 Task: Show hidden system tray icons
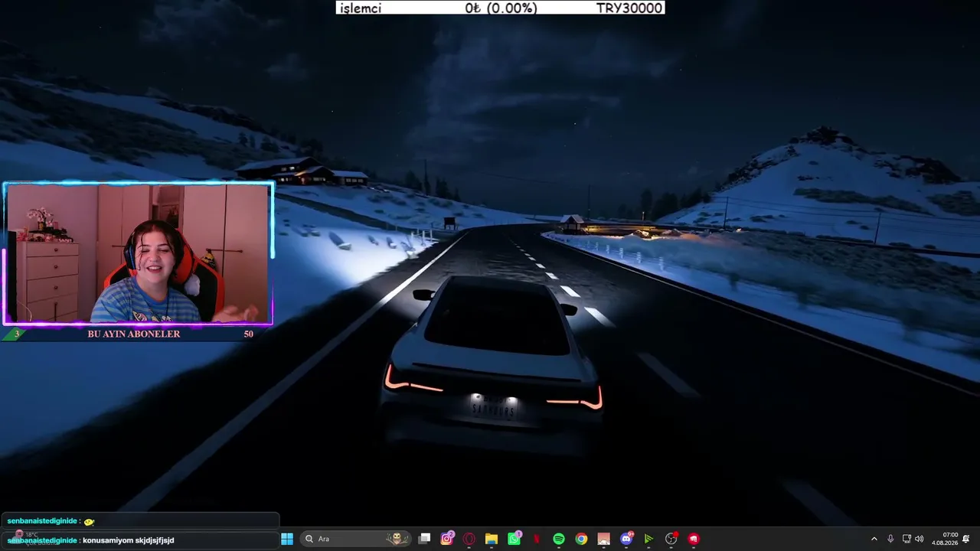pos(874,539)
